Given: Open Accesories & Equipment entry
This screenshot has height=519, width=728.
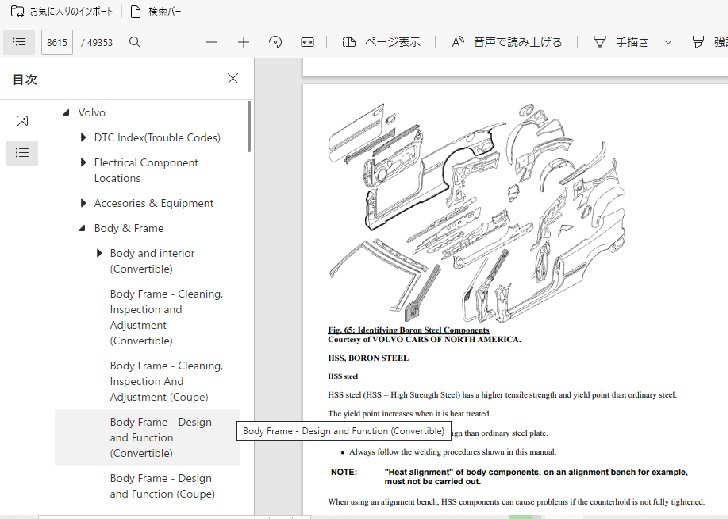Looking at the screenshot, I should click(153, 203).
